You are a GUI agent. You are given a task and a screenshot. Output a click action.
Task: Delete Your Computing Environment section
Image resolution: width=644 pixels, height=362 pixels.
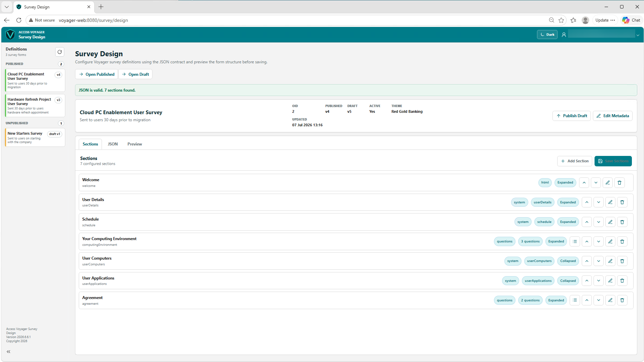622,241
